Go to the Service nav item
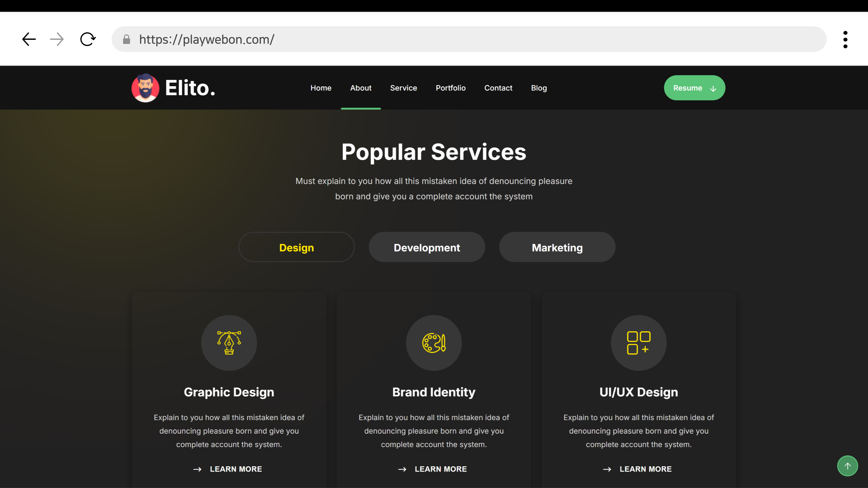 tap(403, 88)
